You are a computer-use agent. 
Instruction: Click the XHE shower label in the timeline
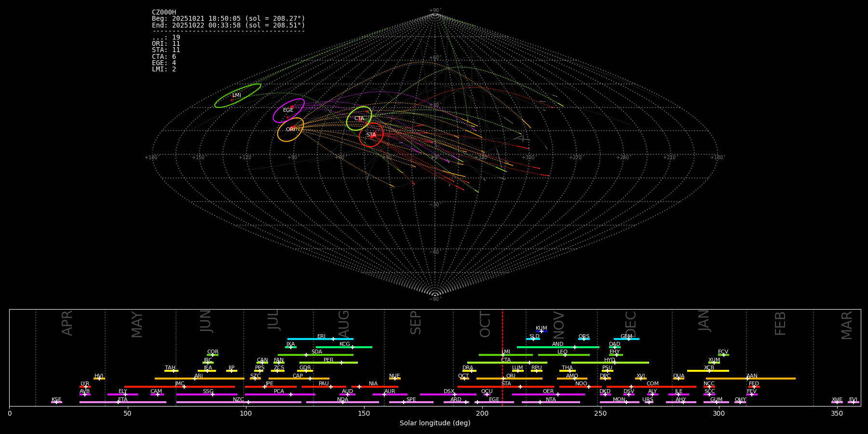click(837, 400)
